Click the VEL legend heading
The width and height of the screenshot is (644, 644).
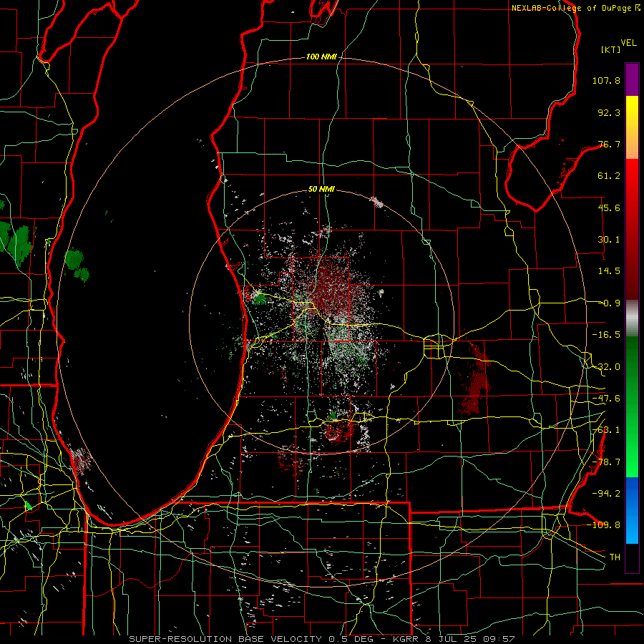coord(628,43)
